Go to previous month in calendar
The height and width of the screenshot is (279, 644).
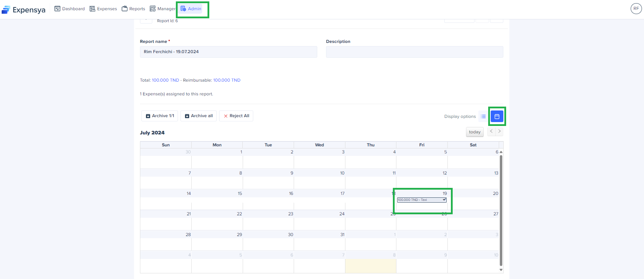(x=491, y=131)
